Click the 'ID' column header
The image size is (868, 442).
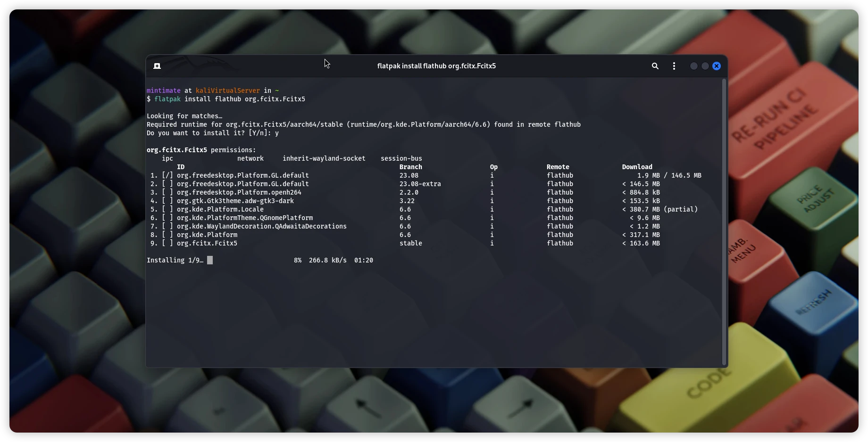tap(181, 167)
